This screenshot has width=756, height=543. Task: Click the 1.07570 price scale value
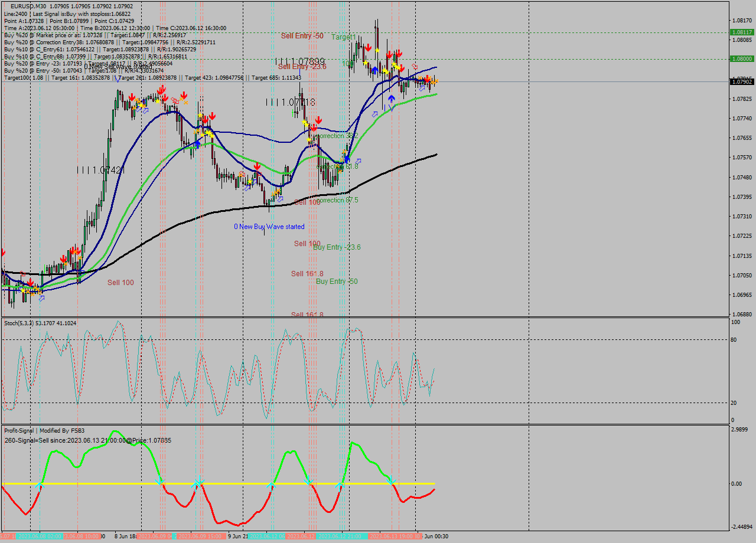pyautogui.click(x=742, y=158)
